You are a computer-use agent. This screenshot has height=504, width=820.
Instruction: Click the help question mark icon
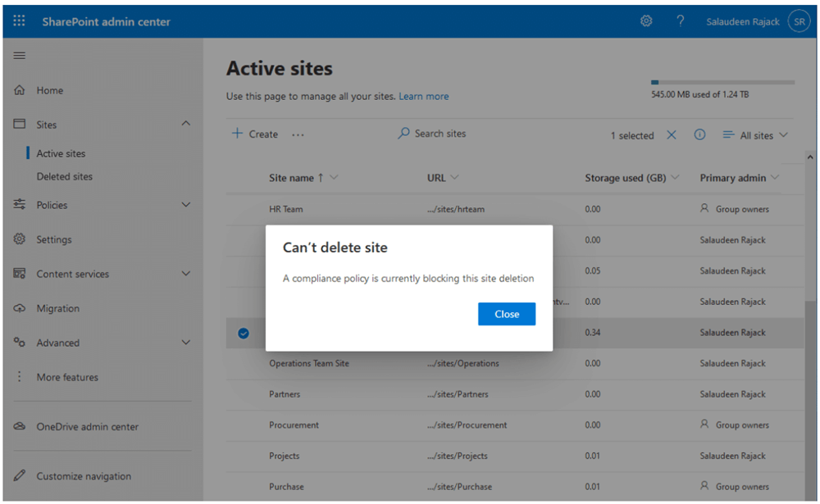tap(680, 21)
